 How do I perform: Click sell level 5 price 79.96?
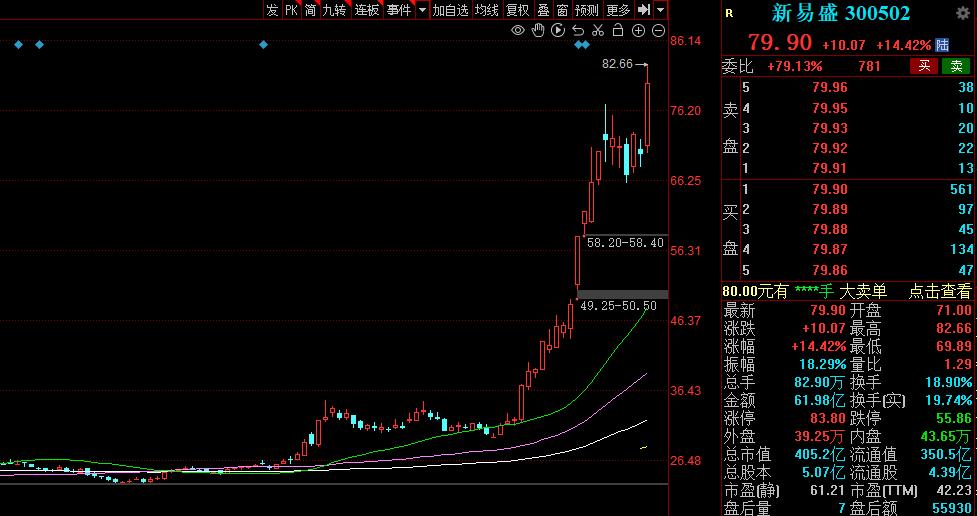coord(830,88)
